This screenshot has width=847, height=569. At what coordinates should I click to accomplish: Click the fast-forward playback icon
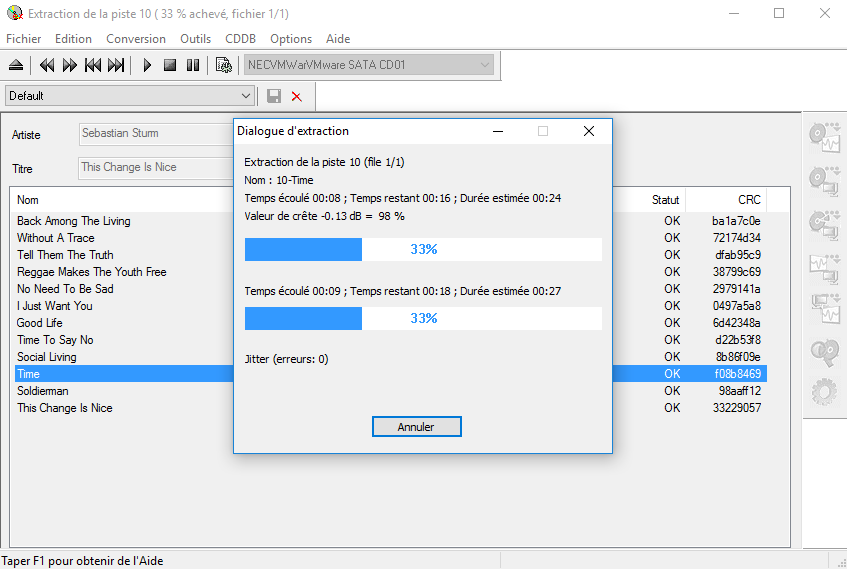coord(69,65)
